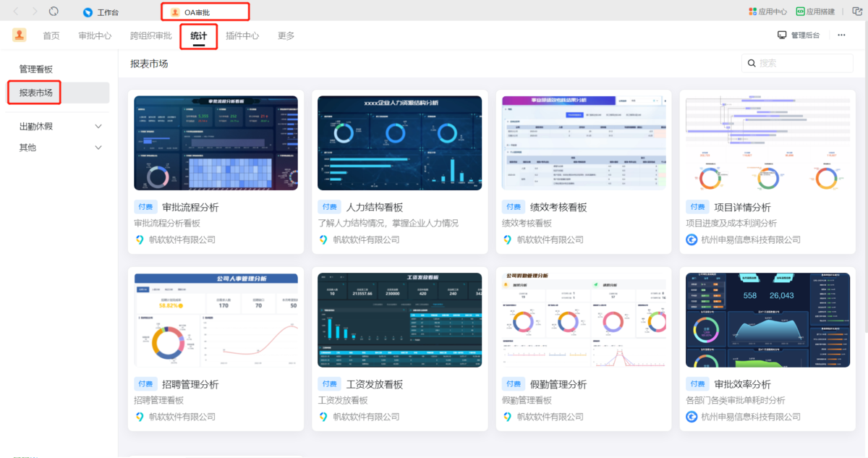Open 插件中心 menu
This screenshot has height=458, width=868.
pyautogui.click(x=242, y=35)
